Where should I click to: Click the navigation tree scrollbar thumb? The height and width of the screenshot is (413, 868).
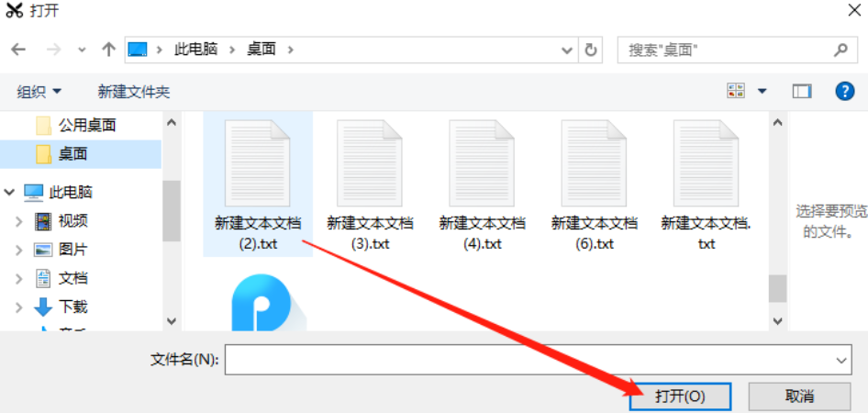[x=171, y=210]
